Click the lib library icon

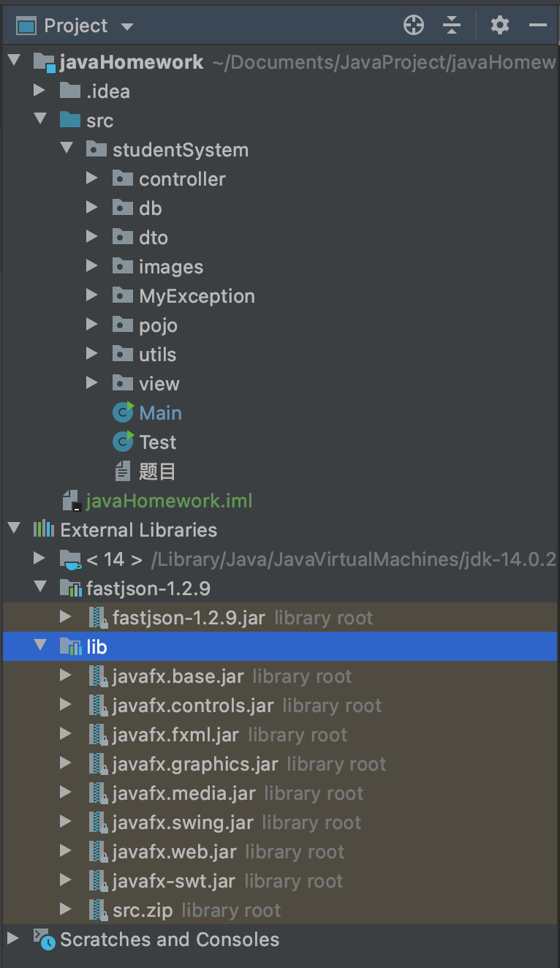point(70,646)
